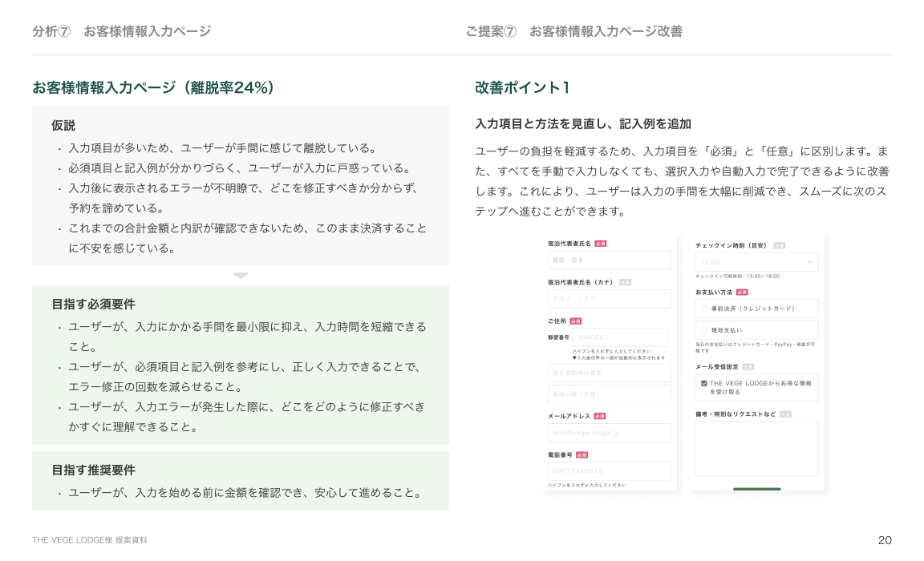Image resolution: width=924 pixels, height=561 pixels.
Task: Click the 郵便番号 postal code field
Action: pos(620,337)
